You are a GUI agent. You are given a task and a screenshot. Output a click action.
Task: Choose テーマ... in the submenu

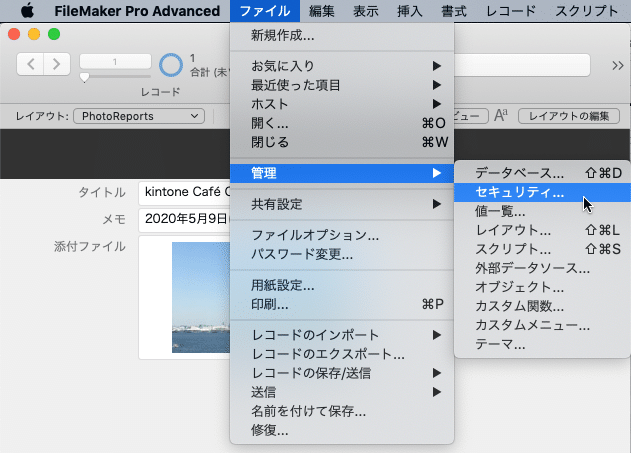point(542,344)
